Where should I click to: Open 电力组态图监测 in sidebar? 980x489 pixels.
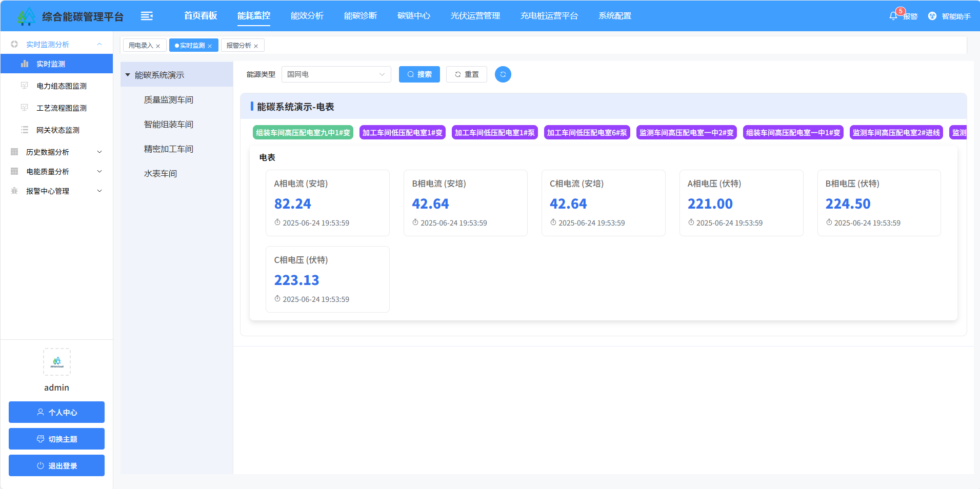coord(61,86)
